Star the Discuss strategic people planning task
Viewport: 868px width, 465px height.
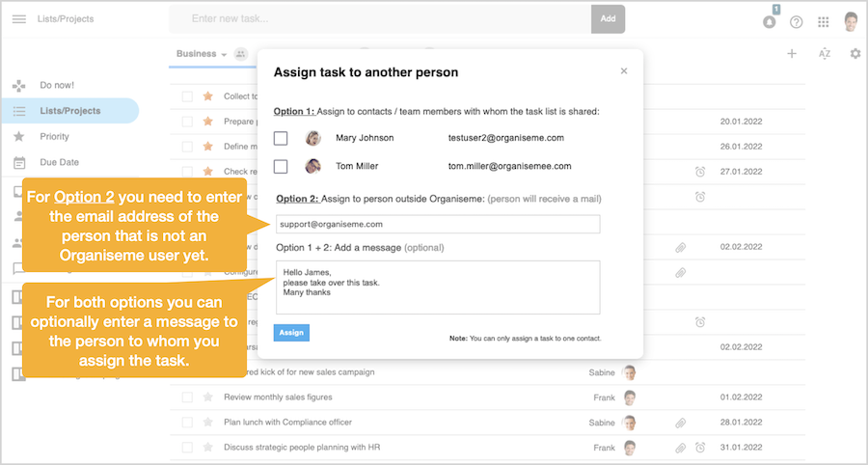pos(208,448)
